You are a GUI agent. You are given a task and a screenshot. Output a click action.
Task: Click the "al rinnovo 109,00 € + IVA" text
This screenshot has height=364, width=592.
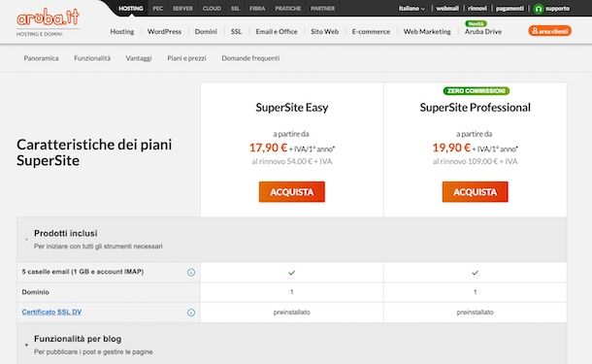coord(475,161)
